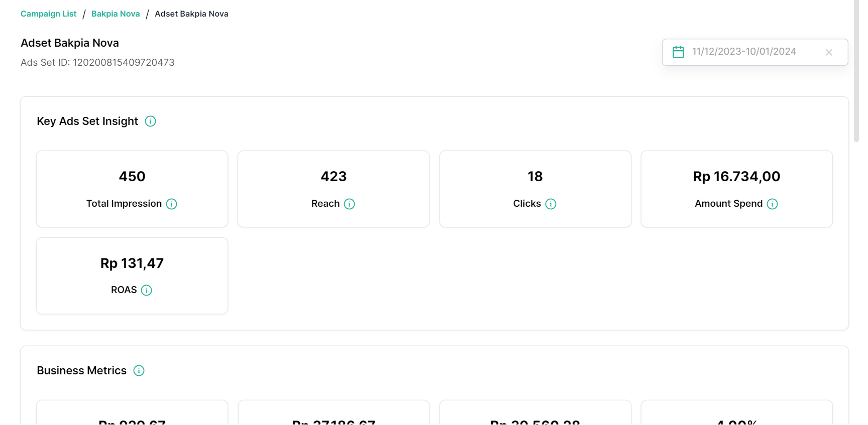Select the ROAS value Rp 131,47

(x=132, y=263)
